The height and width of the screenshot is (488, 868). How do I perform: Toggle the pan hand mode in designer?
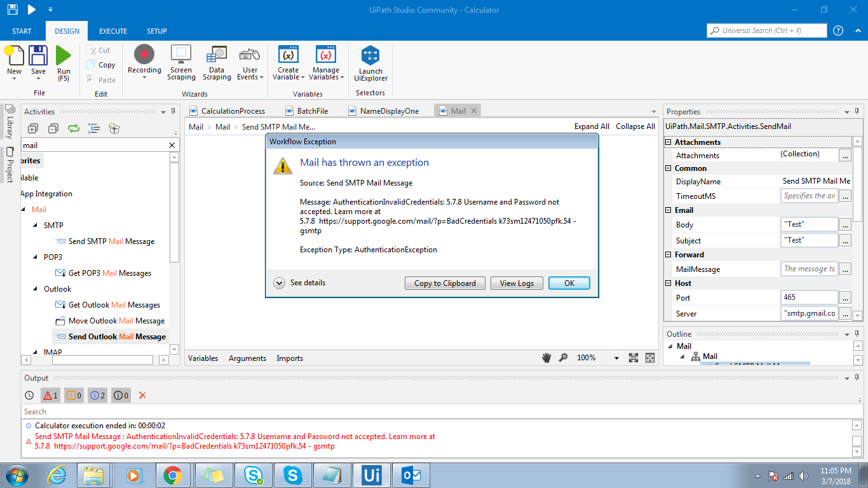(x=546, y=358)
